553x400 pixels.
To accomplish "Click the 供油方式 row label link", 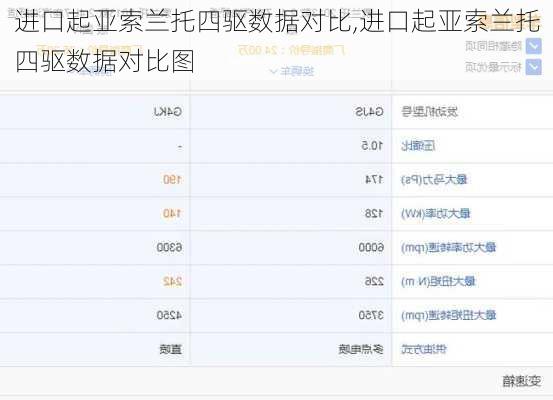I will 424,349.
